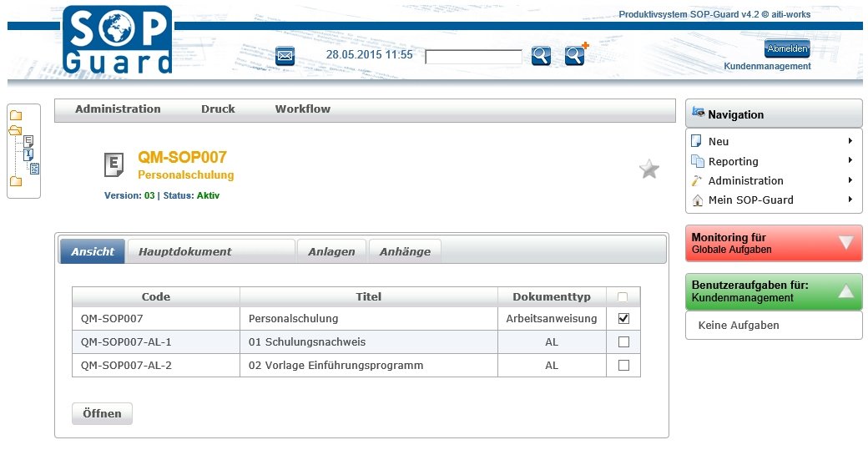Click the QM-SOP007 code cell
The width and height of the screenshot is (868, 450).
click(x=156, y=319)
